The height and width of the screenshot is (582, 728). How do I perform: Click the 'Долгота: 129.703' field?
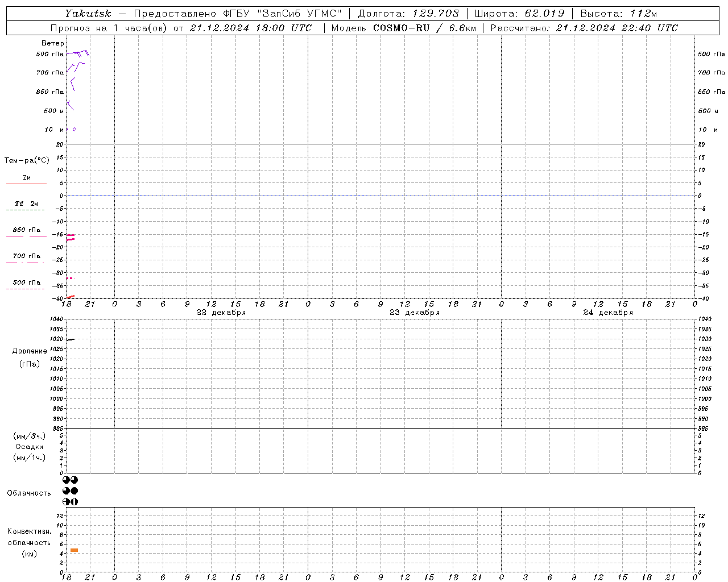pyautogui.click(x=408, y=14)
